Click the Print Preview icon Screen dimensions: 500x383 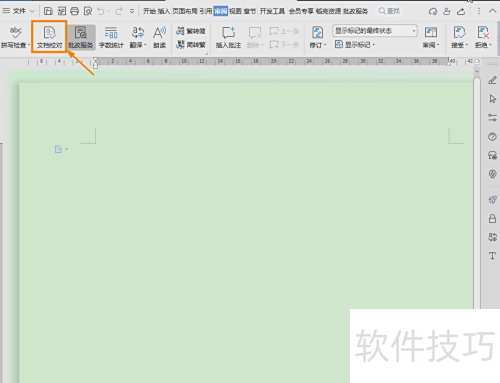tap(88, 11)
